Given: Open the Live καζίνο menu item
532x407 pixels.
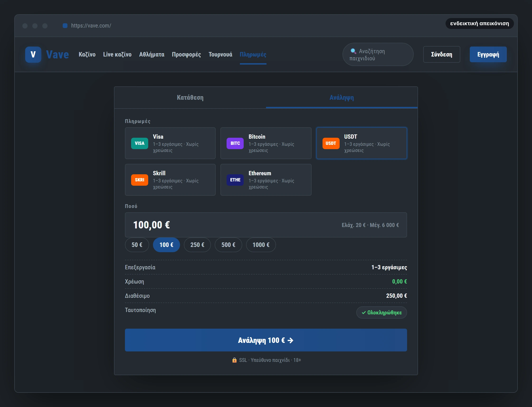Looking at the screenshot, I should click(x=117, y=55).
